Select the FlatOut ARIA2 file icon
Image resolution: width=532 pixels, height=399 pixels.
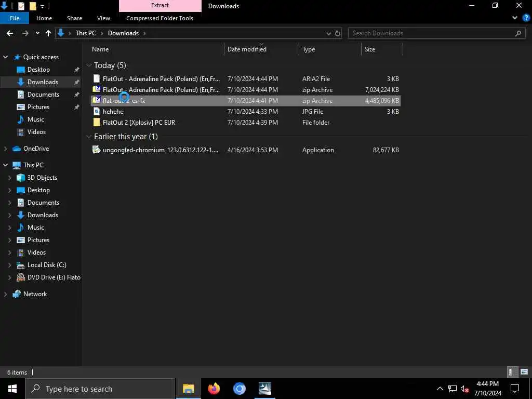pos(97,79)
